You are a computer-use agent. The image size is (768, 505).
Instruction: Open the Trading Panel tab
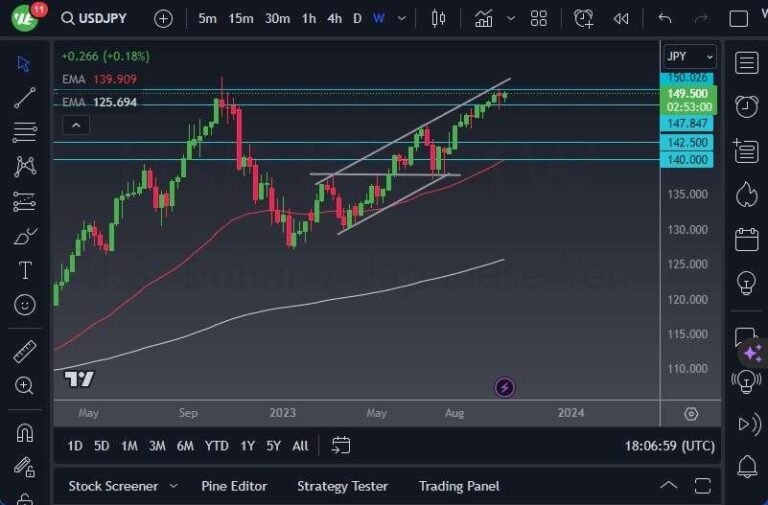point(459,486)
